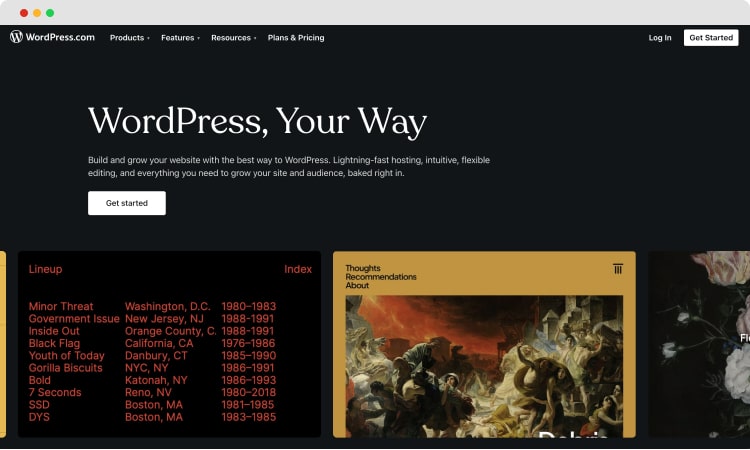Click the 'Minor Threat' row text
This screenshot has height=450, width=750.
[61, 306]
